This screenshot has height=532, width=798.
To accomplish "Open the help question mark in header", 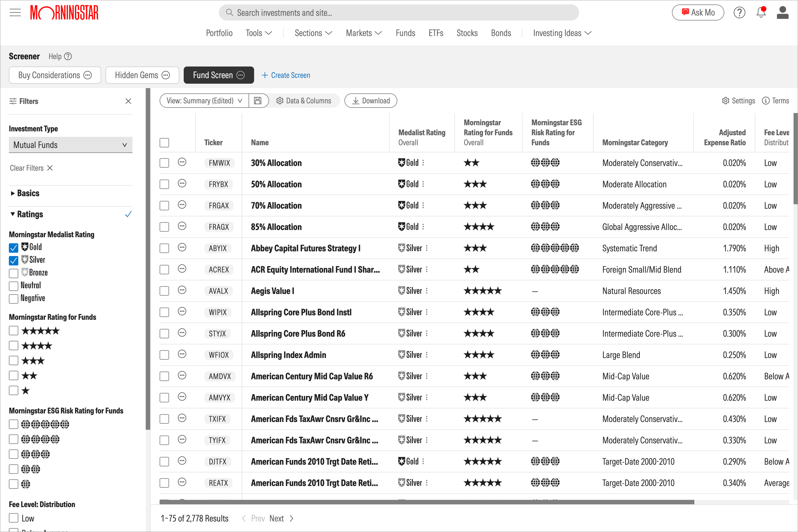I will coord(739,12).
